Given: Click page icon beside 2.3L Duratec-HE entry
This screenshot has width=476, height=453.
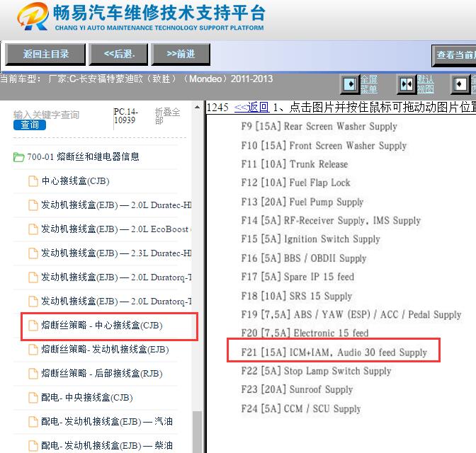Looking at the screenshot, I should tap(33, 253).
